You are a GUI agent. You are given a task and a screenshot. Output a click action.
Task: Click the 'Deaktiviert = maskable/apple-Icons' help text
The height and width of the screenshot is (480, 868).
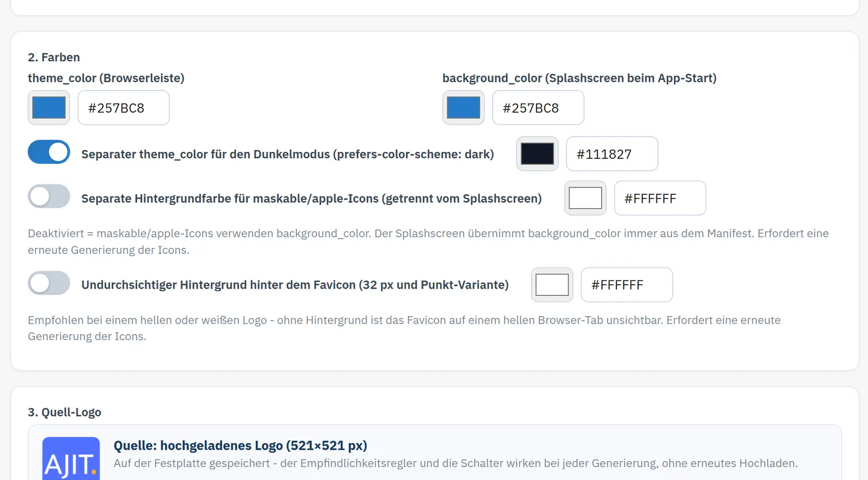(429, 242)
